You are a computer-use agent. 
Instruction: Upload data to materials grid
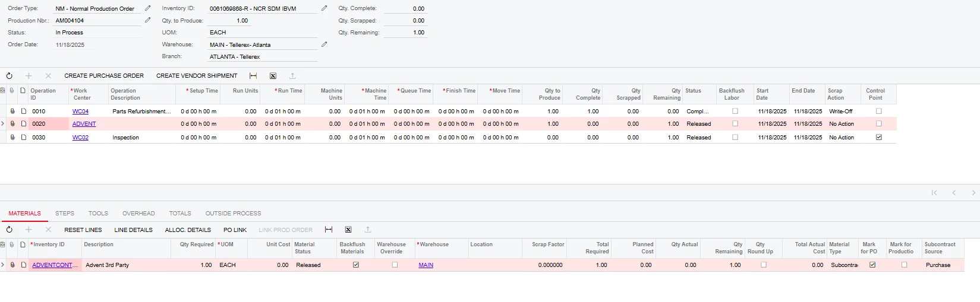click(368, 230)
